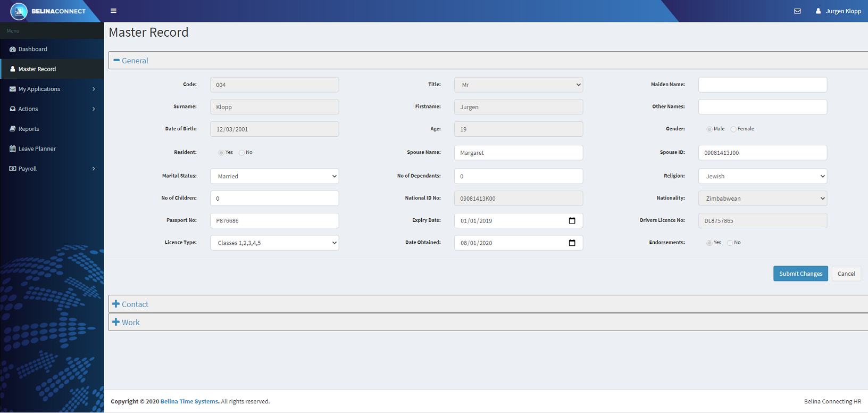868x413 pixels.
Task: Click the Code field showing 004
Action: [x=274, y=85]
